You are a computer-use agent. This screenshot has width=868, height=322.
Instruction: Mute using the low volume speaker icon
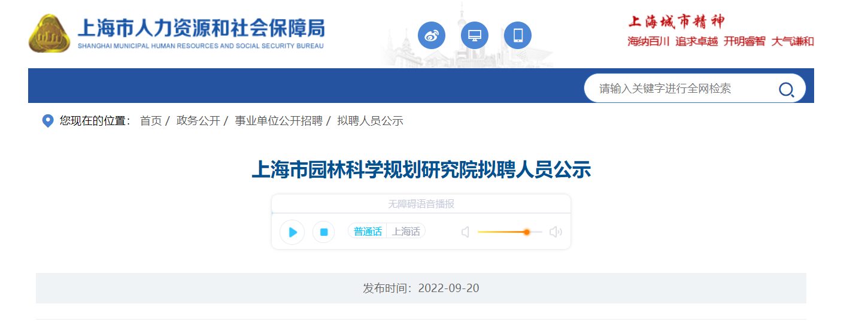pos(465,232)
